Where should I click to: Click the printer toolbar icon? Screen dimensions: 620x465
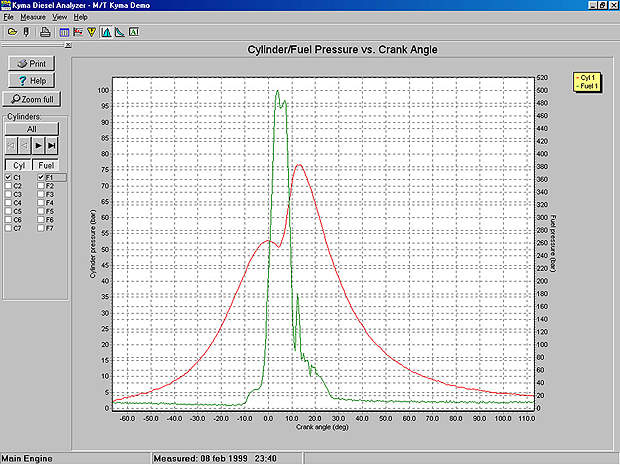click(x=44, y=32)
